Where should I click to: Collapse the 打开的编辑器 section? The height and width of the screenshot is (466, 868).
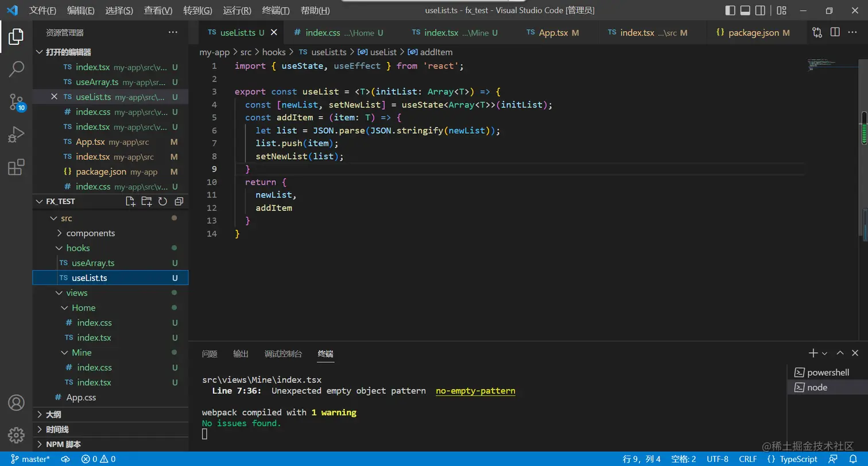[x=111, y=52]
